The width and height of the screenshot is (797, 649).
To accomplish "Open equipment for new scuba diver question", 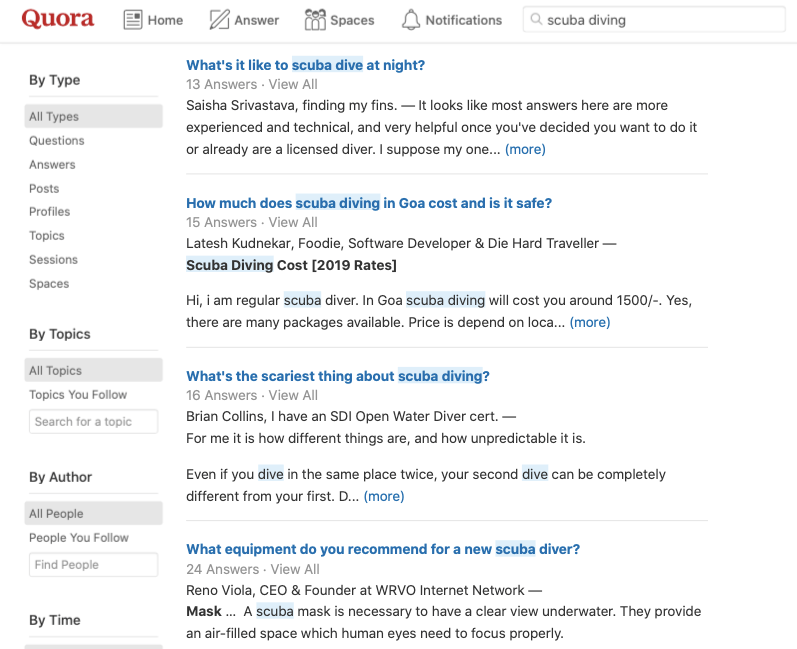I will (x=383, y=549).
